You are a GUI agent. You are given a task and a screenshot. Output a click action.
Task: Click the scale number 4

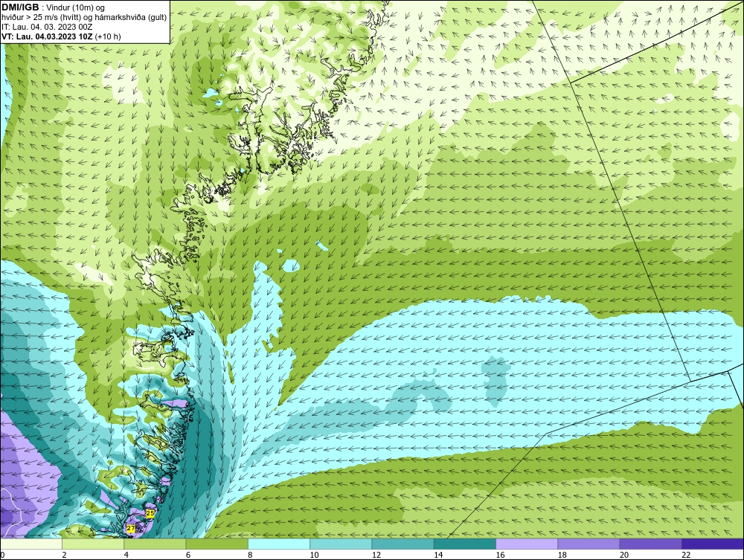tap(126, 555)
